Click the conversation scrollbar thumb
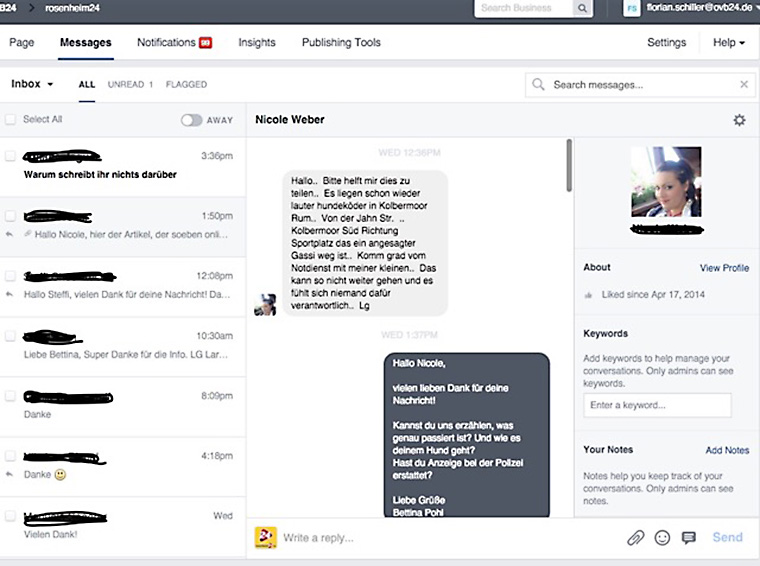The width and height of the screenshot is (760, 566). pyautogui.click(x=569, y=165)
